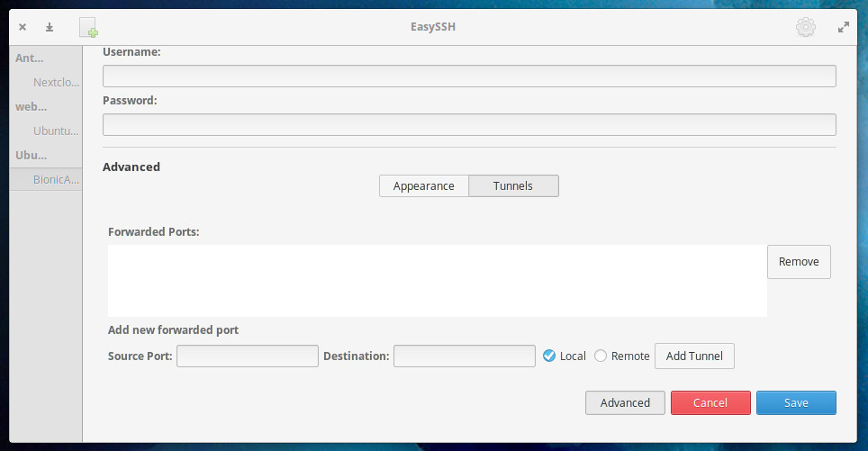Click the download arrow icon in header
This screenshot has height=451, width=868.
(x=50, y=27)
